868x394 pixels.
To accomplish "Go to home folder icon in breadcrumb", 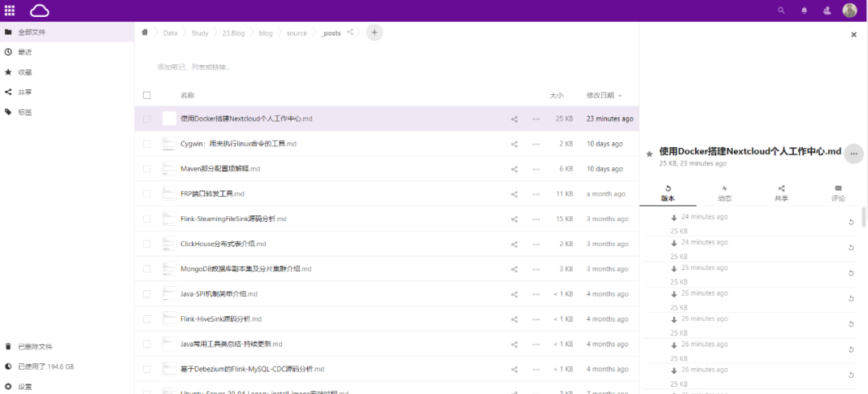I will (145, 33).
